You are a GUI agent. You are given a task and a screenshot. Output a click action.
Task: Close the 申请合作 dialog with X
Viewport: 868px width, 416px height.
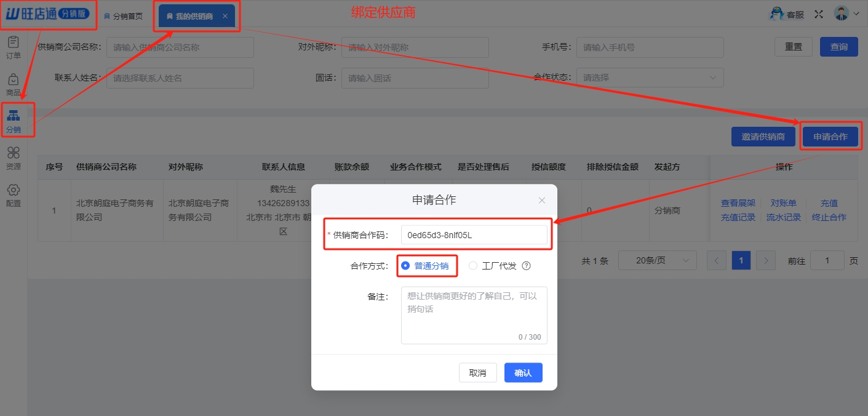coord(541,200)
